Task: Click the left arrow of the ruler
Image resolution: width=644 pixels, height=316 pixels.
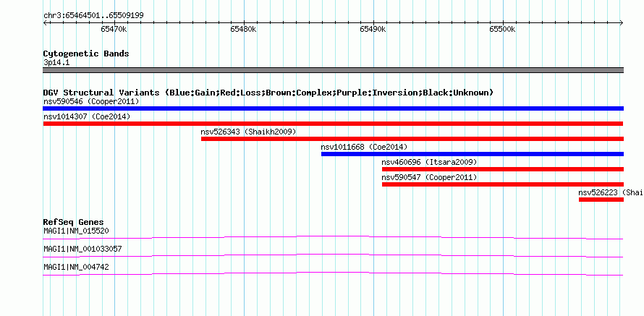Action: 45,22
